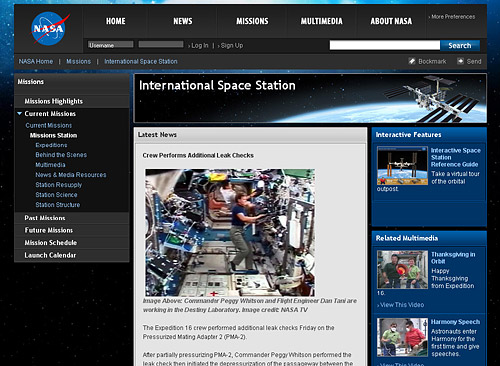The height and width of the screenshot is (366, 500).
Task: Collapse the Current Missions arrow
Action: [19, 114]
